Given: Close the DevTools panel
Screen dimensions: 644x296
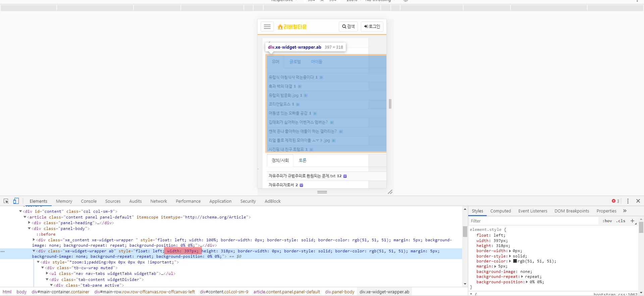Looking at the screenshot, I should click(x=638, y=201).
